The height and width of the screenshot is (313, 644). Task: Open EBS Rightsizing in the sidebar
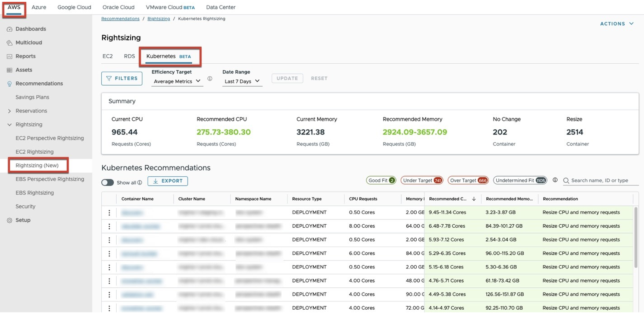click(x=35, y=193)
